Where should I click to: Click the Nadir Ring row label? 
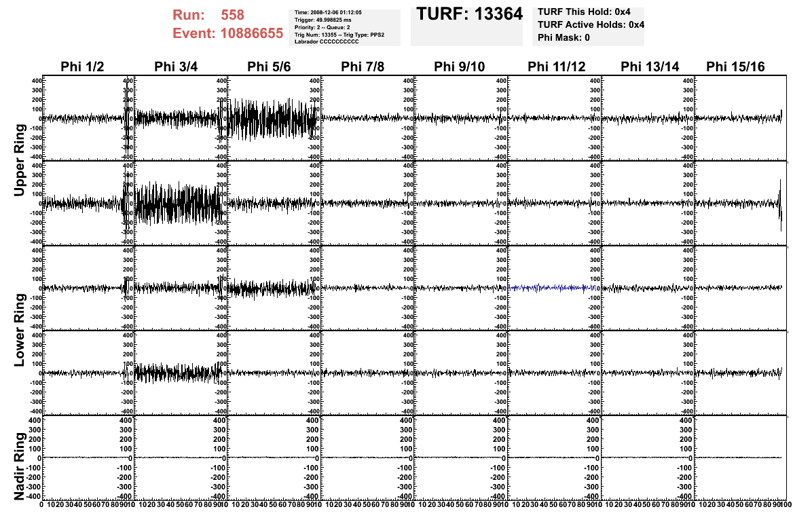[x=19, y=466]
